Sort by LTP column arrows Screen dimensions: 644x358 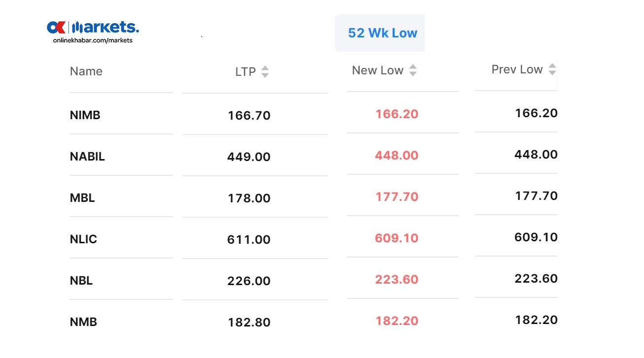coord(265,72)
